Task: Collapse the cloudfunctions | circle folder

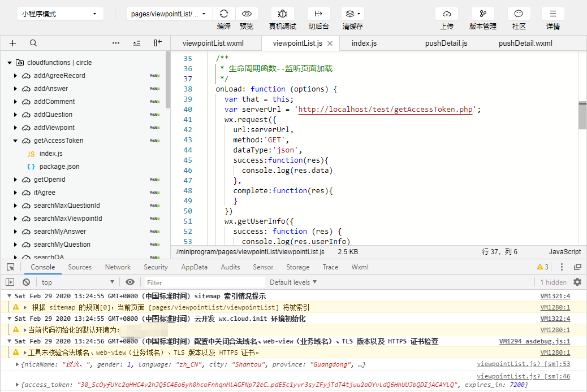Action: pos(10,63)
